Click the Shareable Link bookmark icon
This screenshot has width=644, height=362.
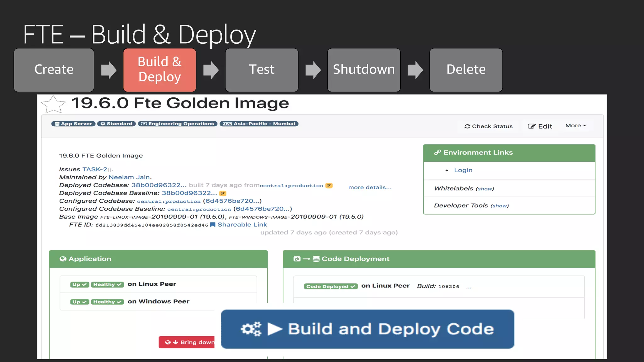coord(213,225)
